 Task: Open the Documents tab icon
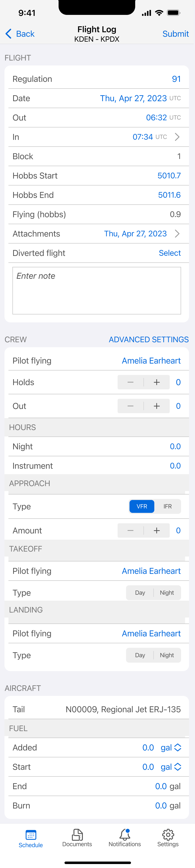click(77, 835)
